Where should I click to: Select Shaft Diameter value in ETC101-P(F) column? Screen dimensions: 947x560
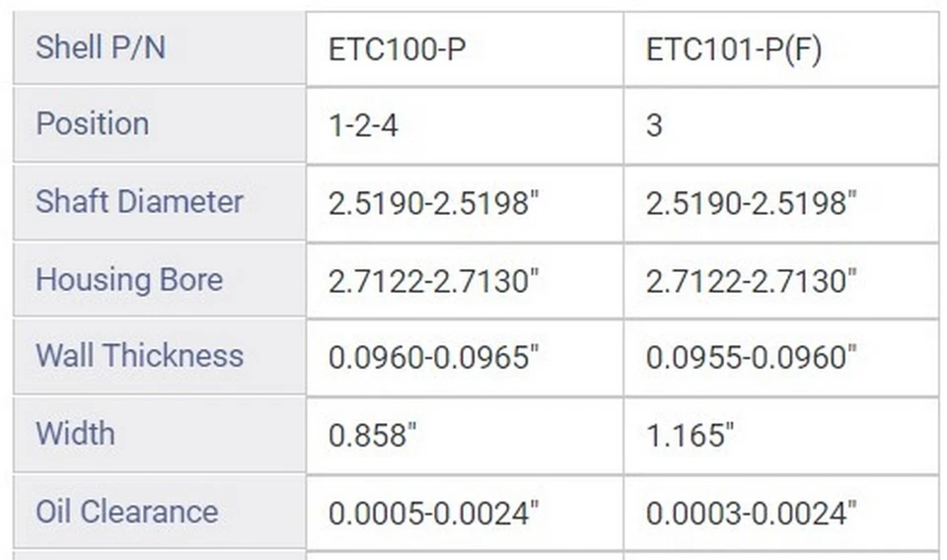tap(752, 204)
